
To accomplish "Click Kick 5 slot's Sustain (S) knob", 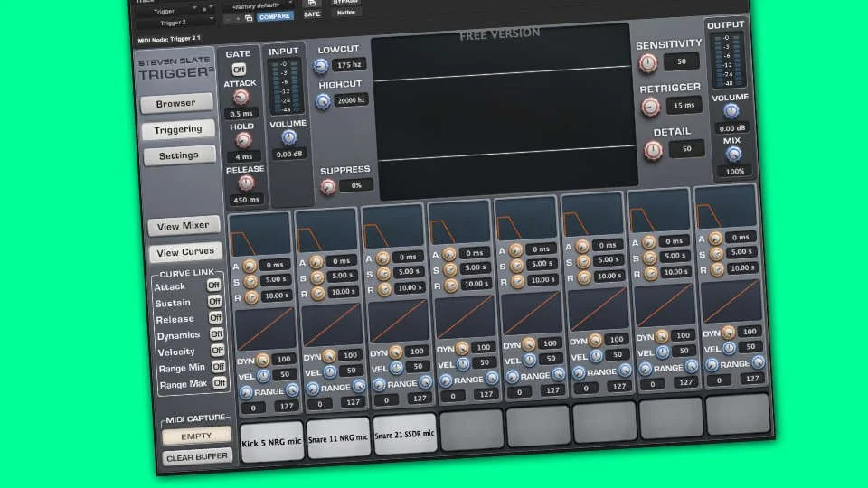I will pos(250,282).
